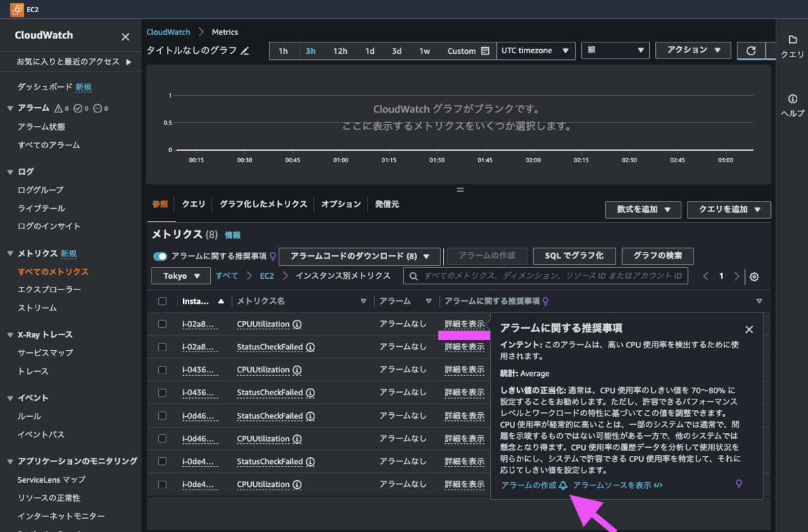This screenshot has width=808, height=532.
Task: Select checkbox for the i-02a8 CPUUtilization row
Action: [162, 324]
